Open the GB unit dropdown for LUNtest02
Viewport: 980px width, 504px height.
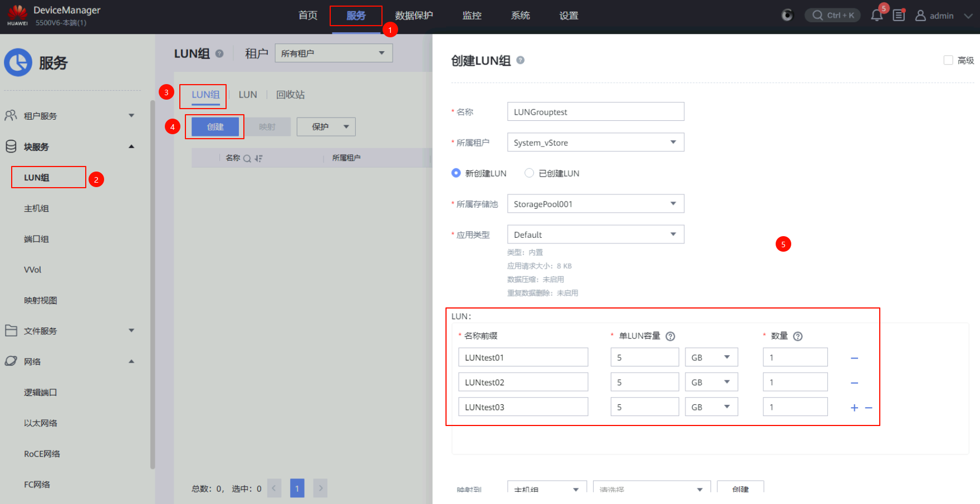point(710,383)
